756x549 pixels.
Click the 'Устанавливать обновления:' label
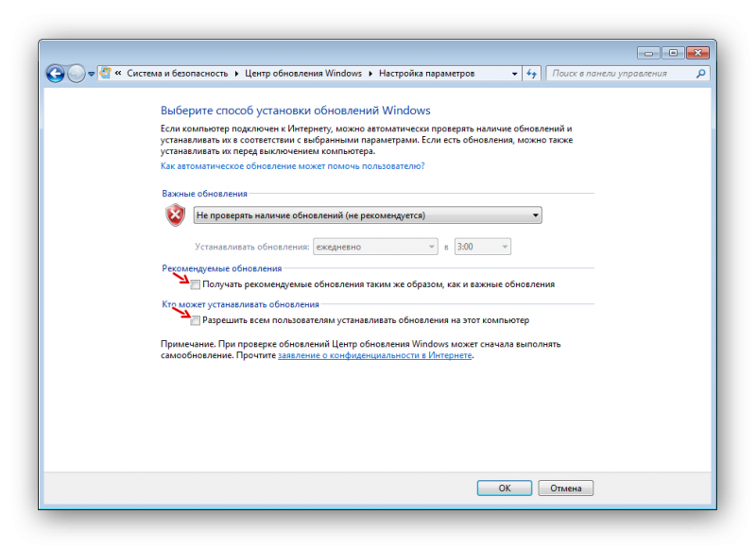(252, 247)
